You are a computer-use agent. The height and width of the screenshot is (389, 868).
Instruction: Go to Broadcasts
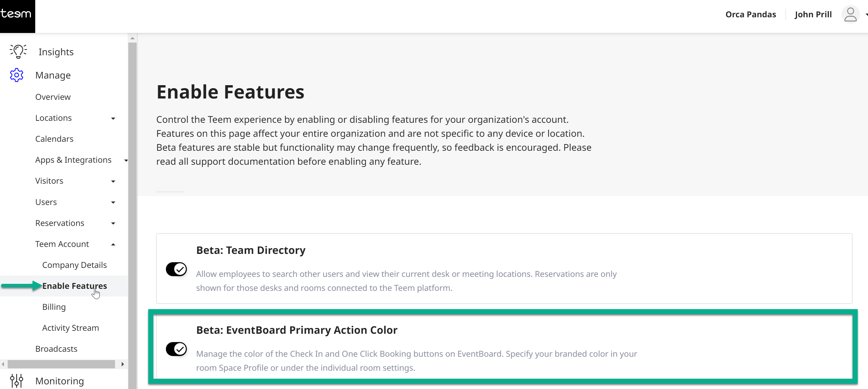coord(56,348)
